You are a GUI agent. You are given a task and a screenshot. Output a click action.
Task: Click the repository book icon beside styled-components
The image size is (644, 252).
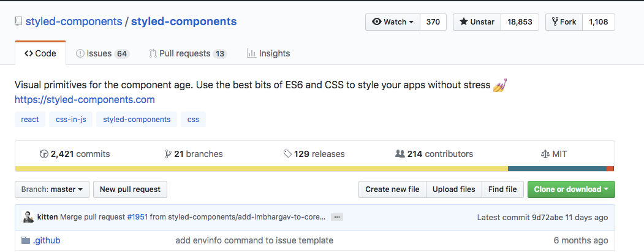18,21
